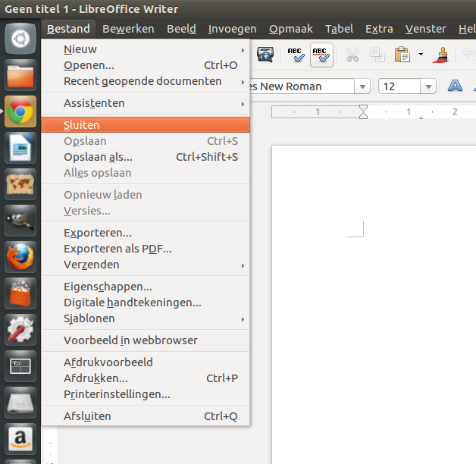Screen dimensions: 476x464
Task: Toggle AutoSpellcheck toolbar button
Action: pyautogui.click(x=321, y=55)
